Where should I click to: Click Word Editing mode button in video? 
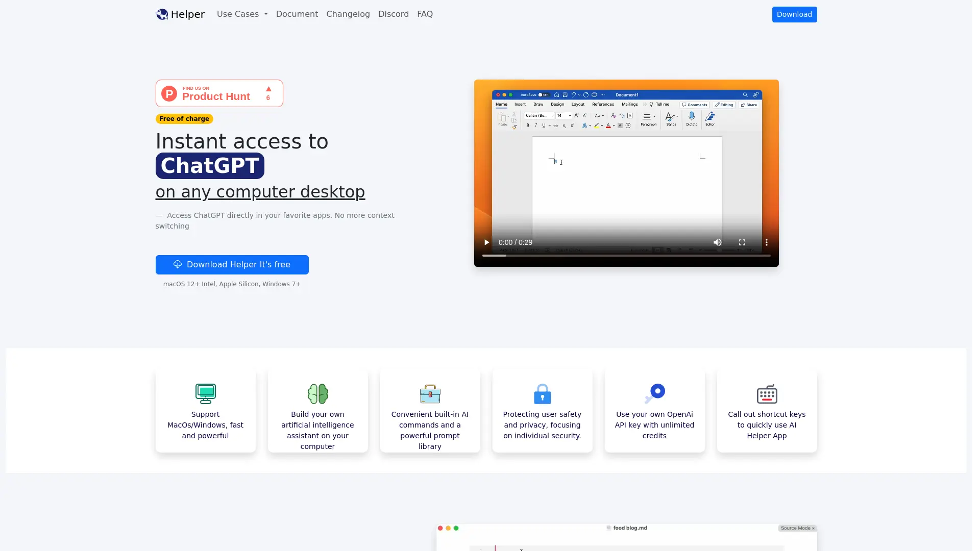[724, 105]
